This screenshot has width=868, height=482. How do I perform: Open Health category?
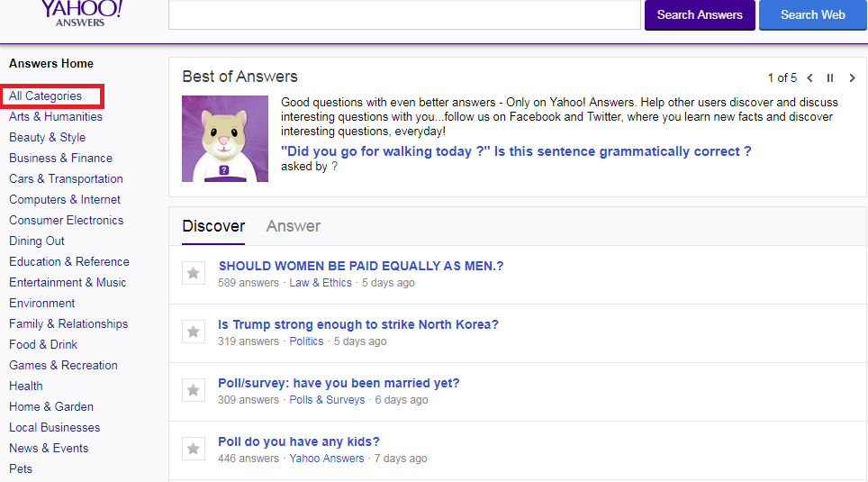[x=25, y=387]
